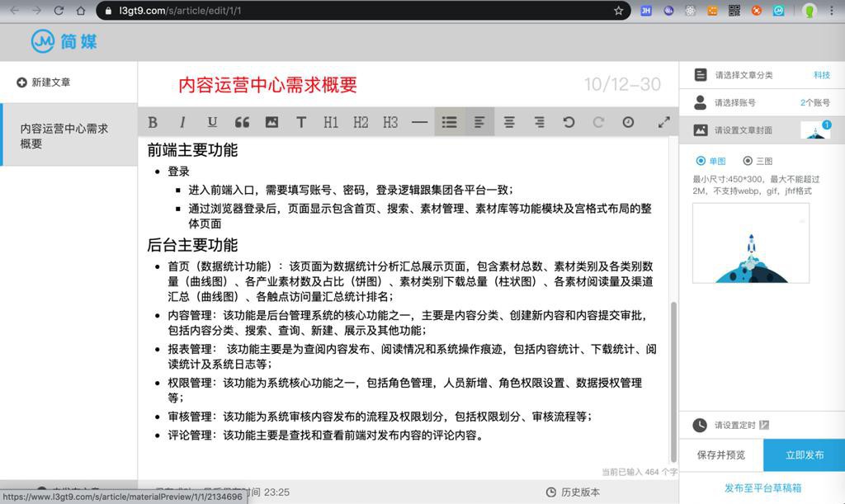The image size is (845, 504).
Task: Open 历史版本 history
Action: pos(573,492)
